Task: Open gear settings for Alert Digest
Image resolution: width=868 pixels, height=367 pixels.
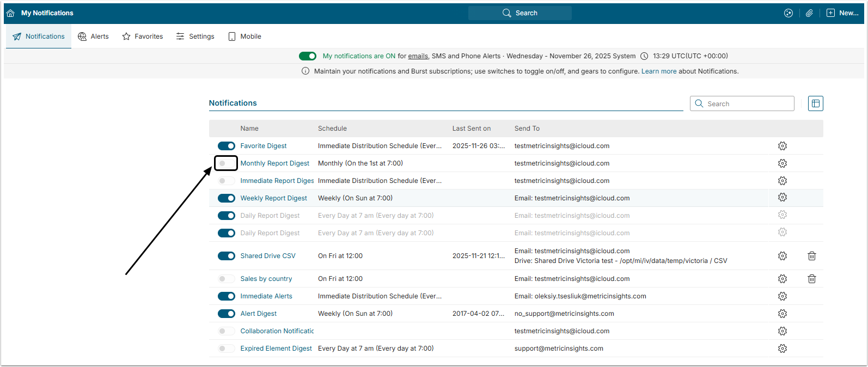Action: 782,314
